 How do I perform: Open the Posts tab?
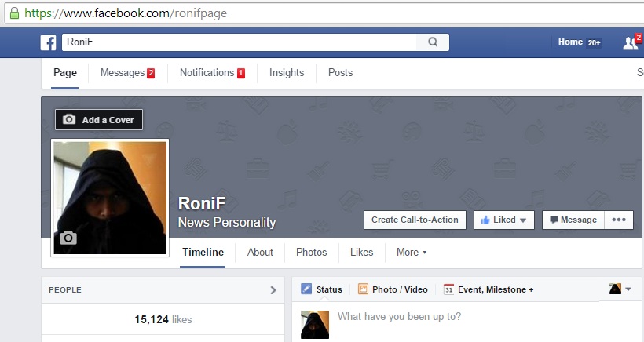tap(341, 73)
